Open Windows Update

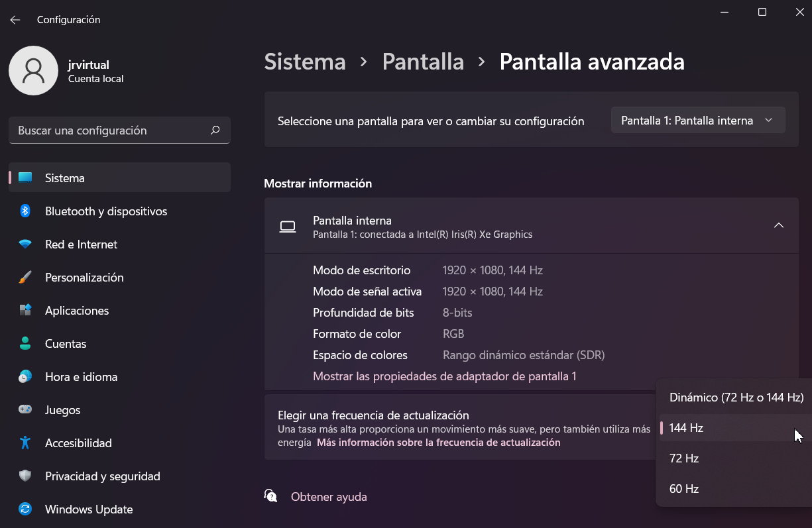(89, 509)
